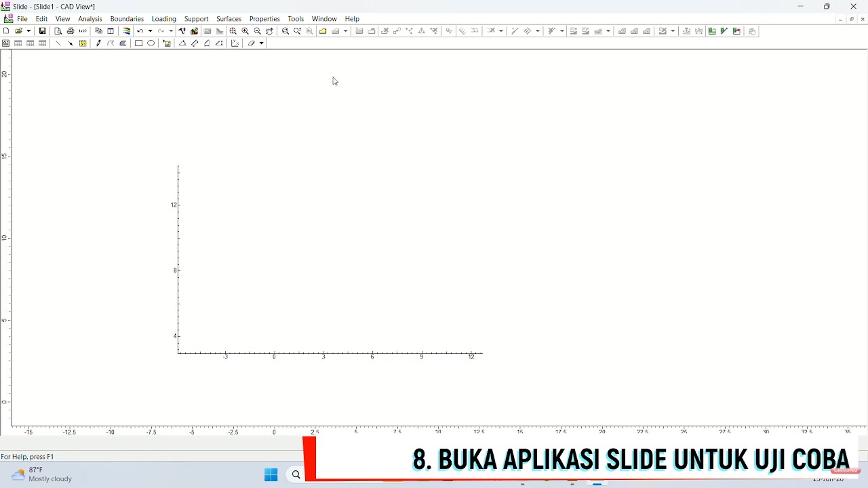
Task: Select the Ellipse drawing tool
Action: coord(151,43)
